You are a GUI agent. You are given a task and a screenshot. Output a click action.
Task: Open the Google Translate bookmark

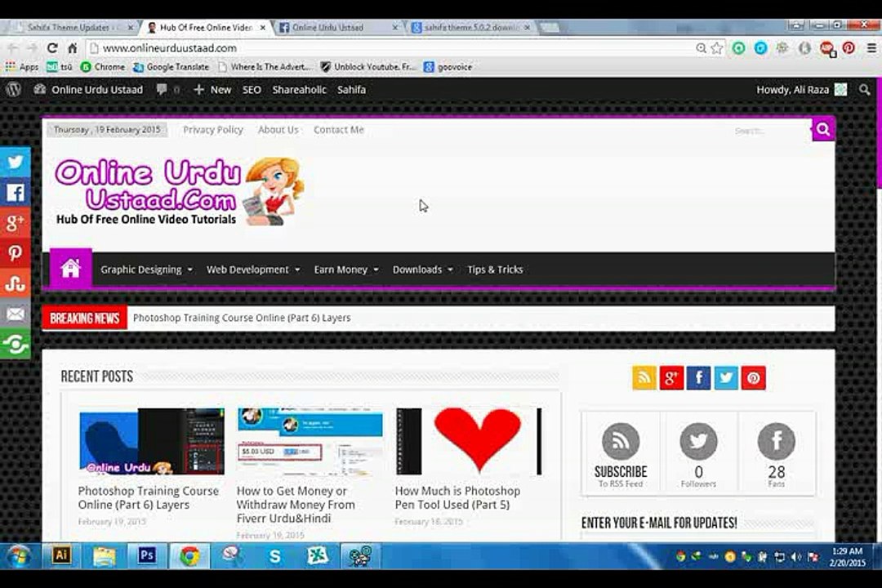171,67
